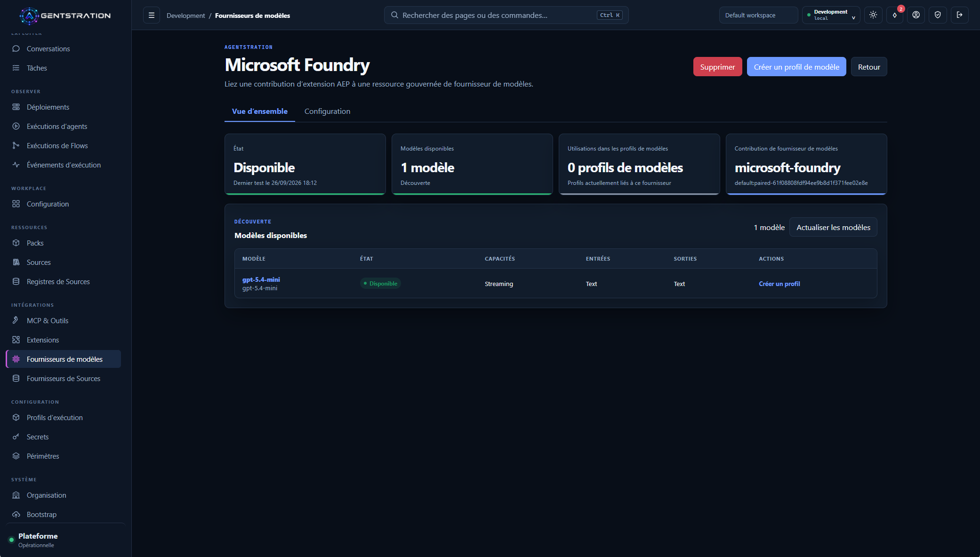
Task: Open the user account icon
Action: [916, 15]
